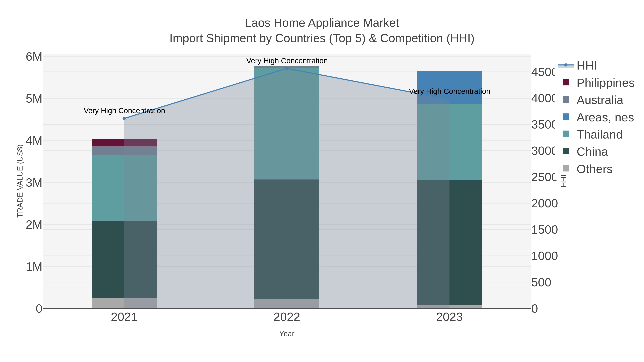Click the 6M left axis tick label

(x=34, y=57)
